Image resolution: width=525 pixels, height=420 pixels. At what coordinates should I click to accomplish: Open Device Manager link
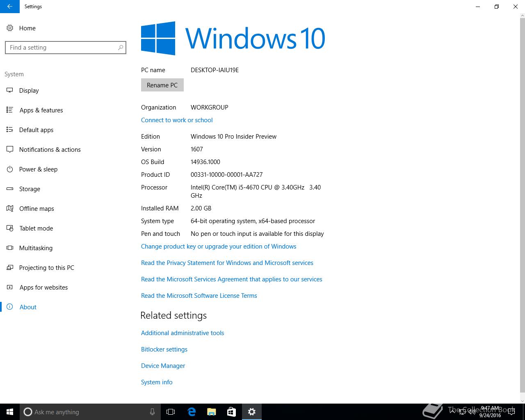[163, 366]
